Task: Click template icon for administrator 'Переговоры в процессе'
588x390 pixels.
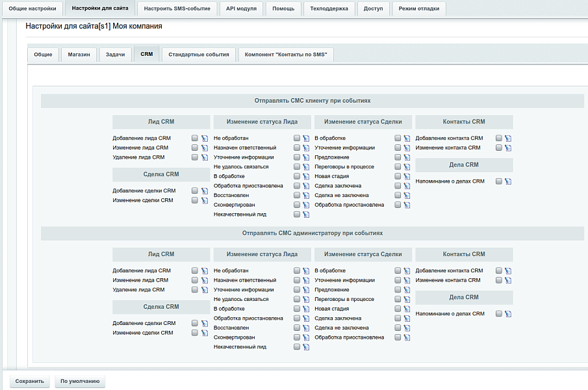Action: click(x=407, y=300)
